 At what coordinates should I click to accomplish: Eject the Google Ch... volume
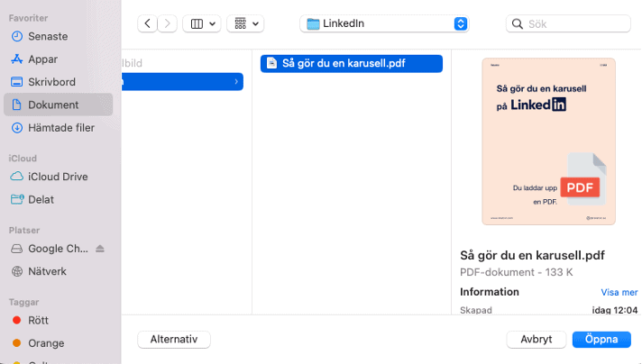100,249
